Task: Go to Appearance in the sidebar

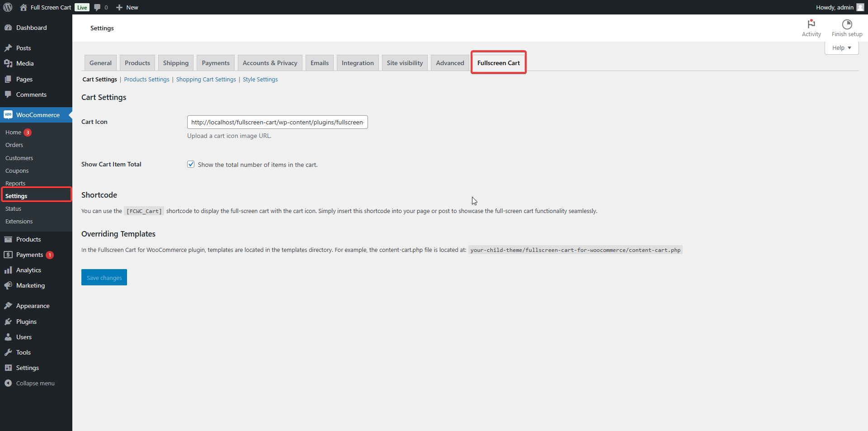Action: click(33, 306)
